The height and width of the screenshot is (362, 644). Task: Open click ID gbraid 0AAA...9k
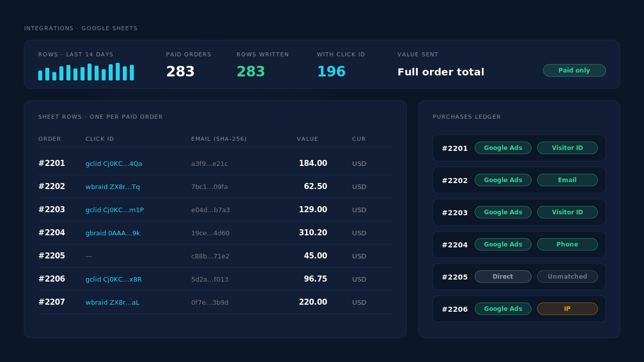[x=113, y=233]
